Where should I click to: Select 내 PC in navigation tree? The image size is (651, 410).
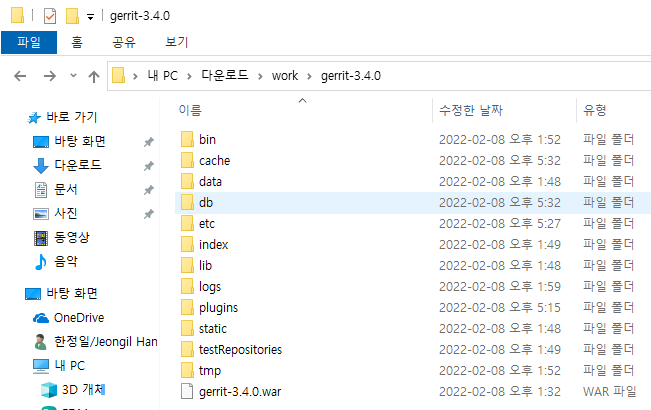[69, 366]
